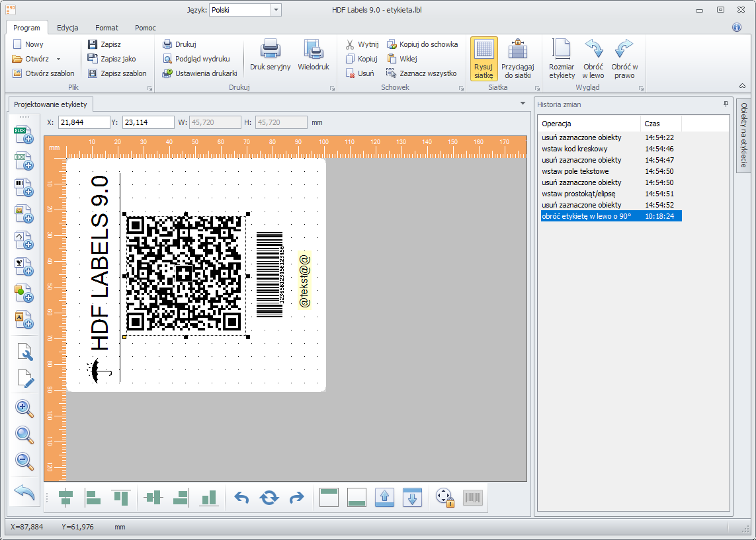Screen dimensions: 756x540
Task: Insert barcode from left sidebar
Action: pyautogui.click(x=24, y=188)
